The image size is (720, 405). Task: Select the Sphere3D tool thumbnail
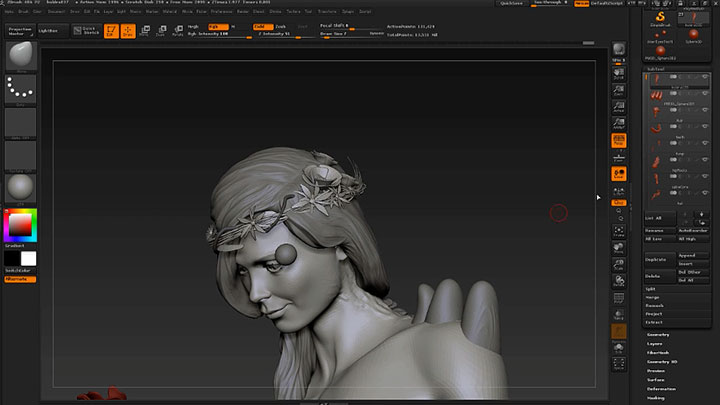(693, 36)
